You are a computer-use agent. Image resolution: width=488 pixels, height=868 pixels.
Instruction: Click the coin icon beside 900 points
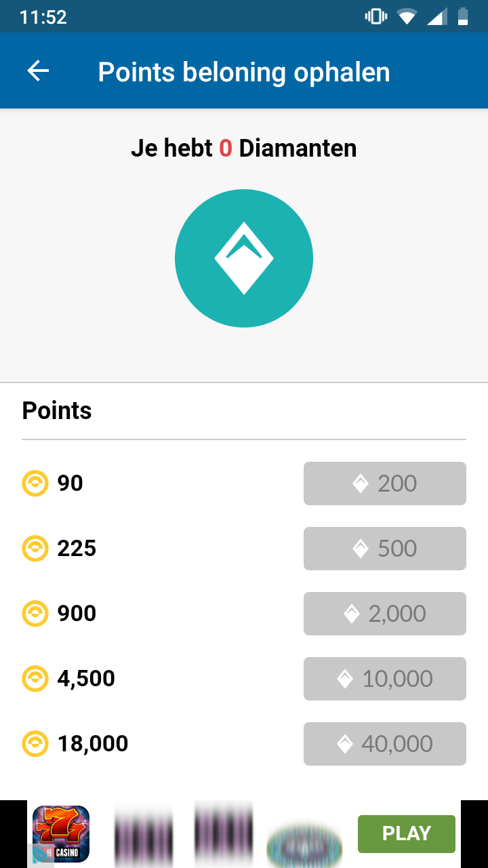pos(35,614)
